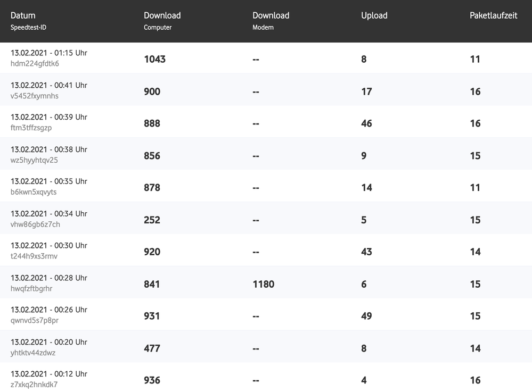Select the 1043 download value

point(154,59)
